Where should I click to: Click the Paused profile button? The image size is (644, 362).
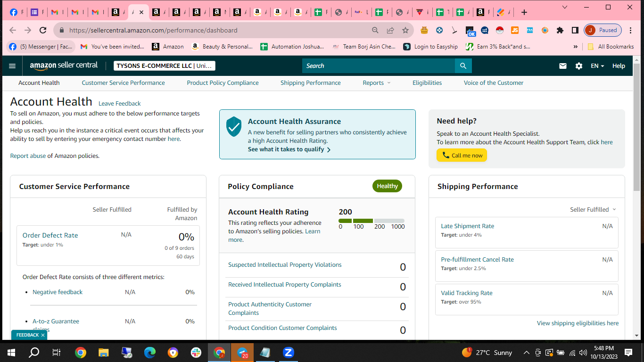tap(603, 30)
